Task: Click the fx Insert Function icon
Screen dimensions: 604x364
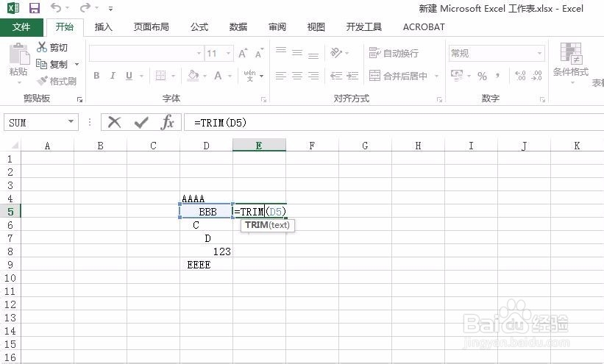Action: pyautogui.click(x=168, y=122)
